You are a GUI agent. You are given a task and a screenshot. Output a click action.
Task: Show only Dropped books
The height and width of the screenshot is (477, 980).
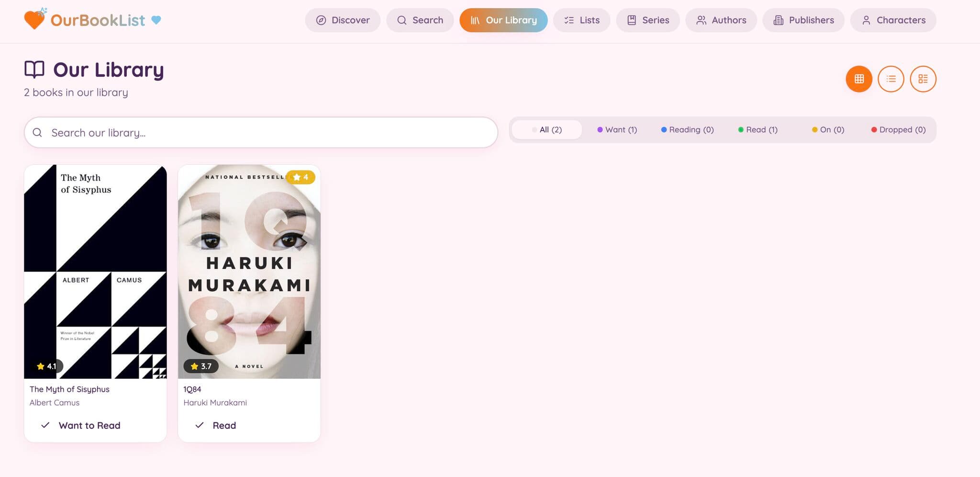point(898,130)
